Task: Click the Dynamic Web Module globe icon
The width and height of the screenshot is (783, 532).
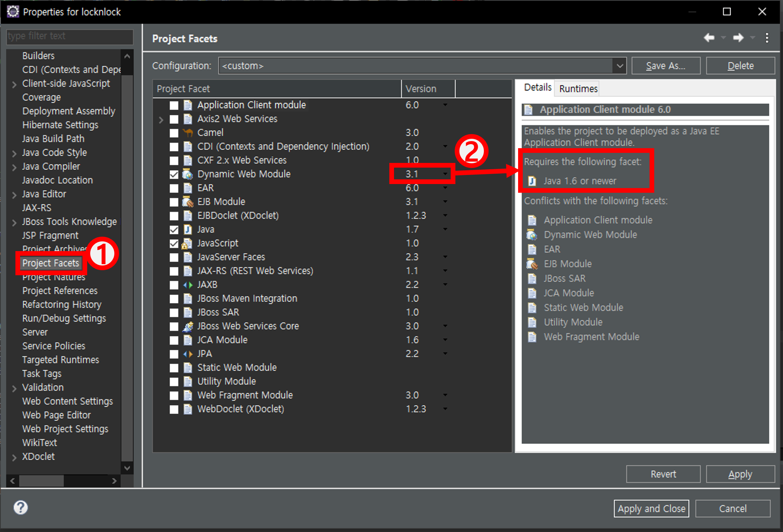Action: pyautogui.click(x=188, y=174)
